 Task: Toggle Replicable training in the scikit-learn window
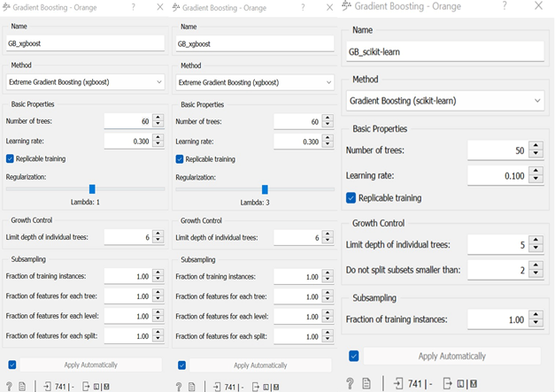352,197
